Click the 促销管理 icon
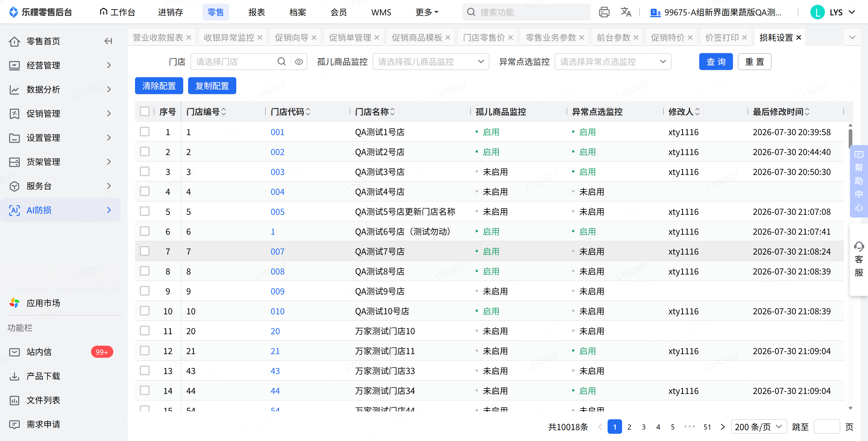Screen dimensions: 868x441 tap(14, 114)
